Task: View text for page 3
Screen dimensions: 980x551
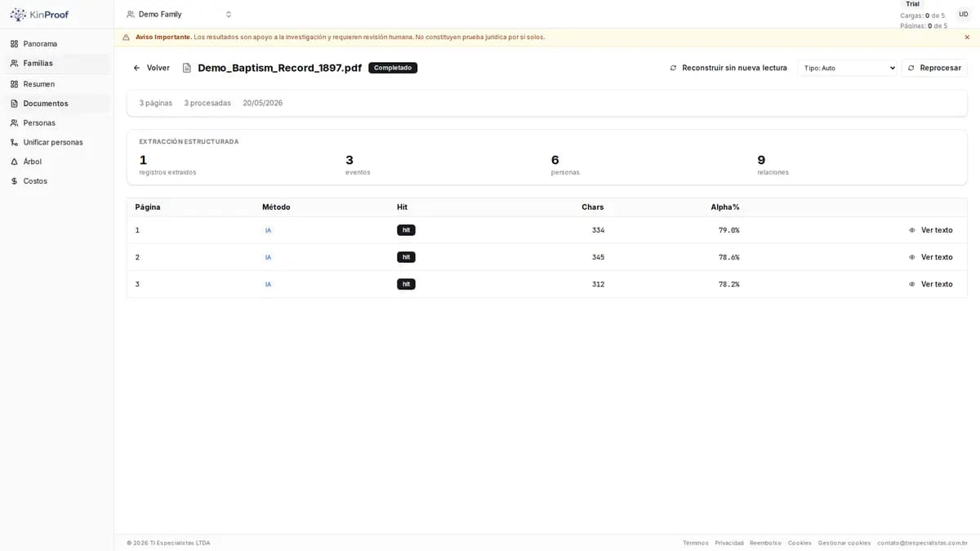Action: click(931, 284)
